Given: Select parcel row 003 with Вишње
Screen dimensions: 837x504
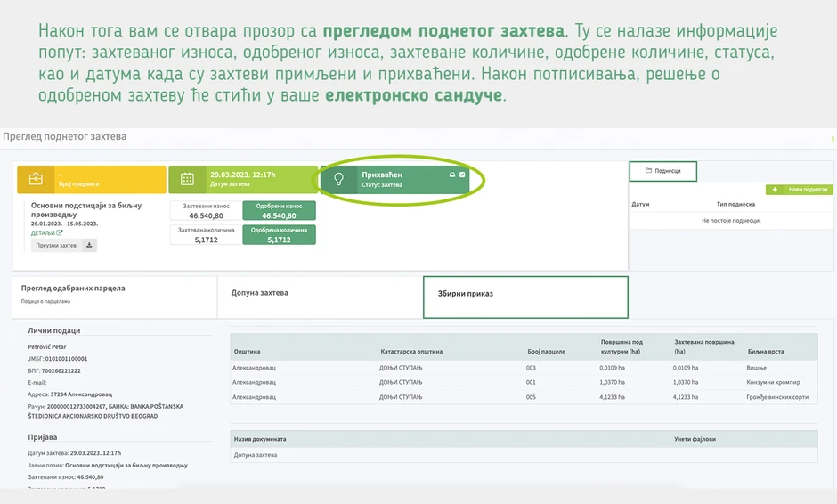Looking at the screenshot, I should coord(524,367).
